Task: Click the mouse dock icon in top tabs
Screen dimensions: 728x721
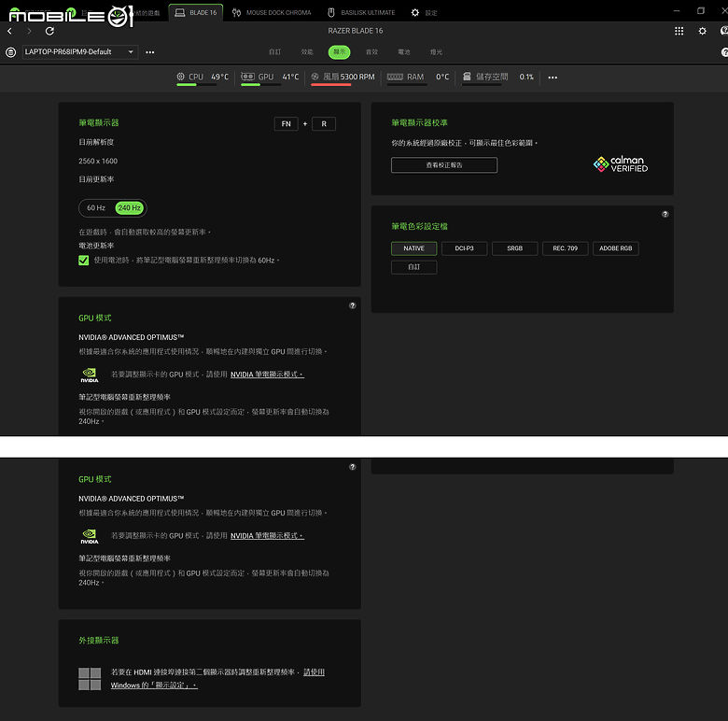Action: (236, 12)
